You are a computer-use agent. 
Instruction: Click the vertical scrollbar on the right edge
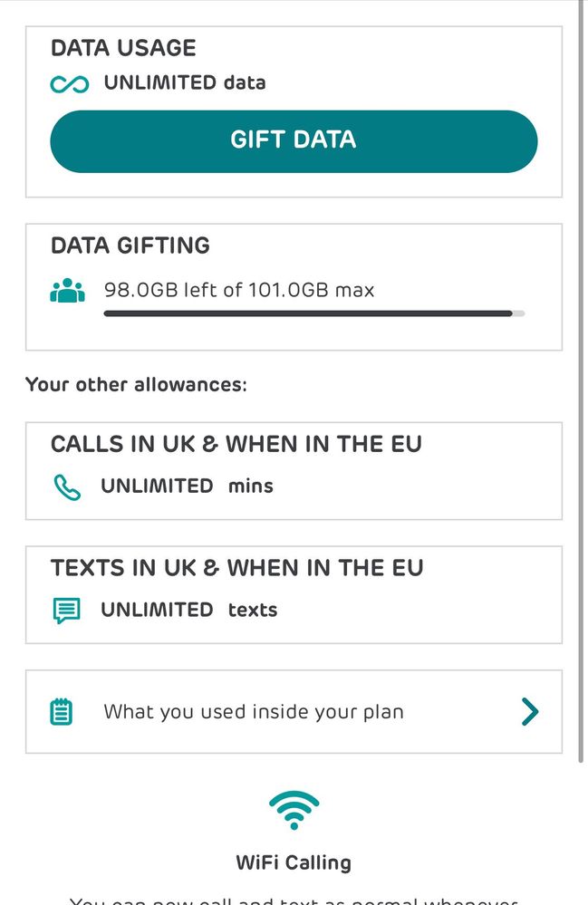click(x=581, y=380)
